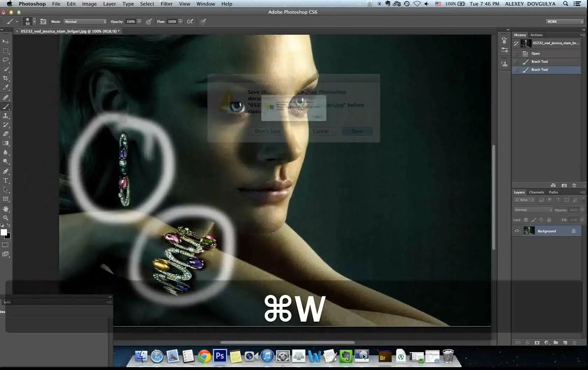Select the Hand tool
This screenshot has width=588, height=370.
coord(6,209)
